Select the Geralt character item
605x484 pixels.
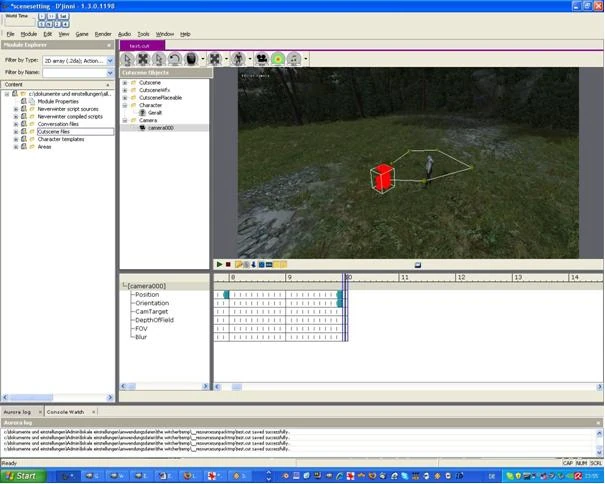pyautogui.click(x=154, y=113)
